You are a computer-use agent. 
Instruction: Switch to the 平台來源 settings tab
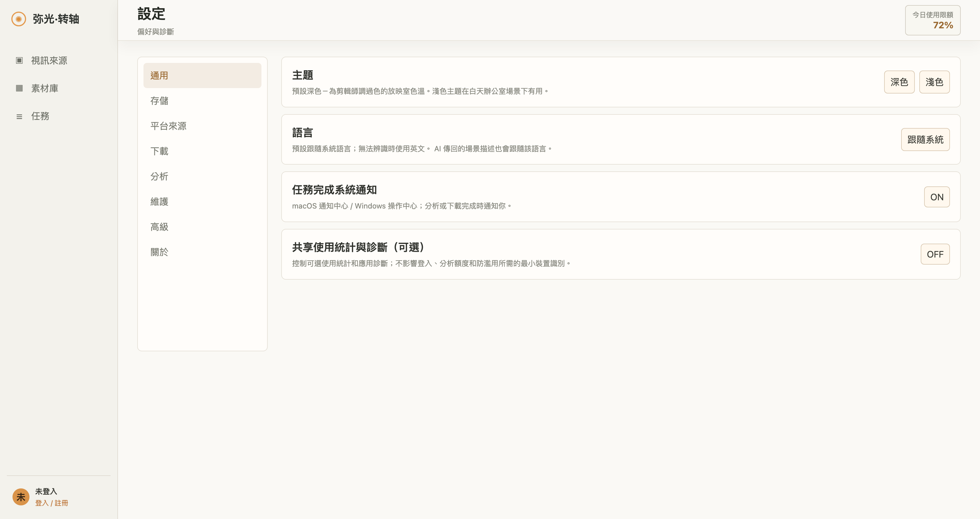[202, 126]
